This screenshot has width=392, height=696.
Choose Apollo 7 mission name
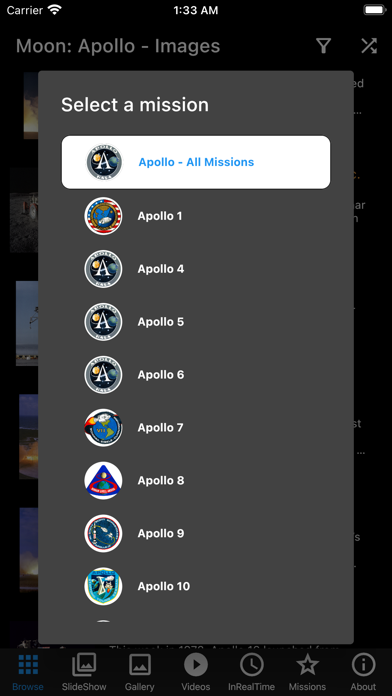pyautogui.click(x=160, y=427)
